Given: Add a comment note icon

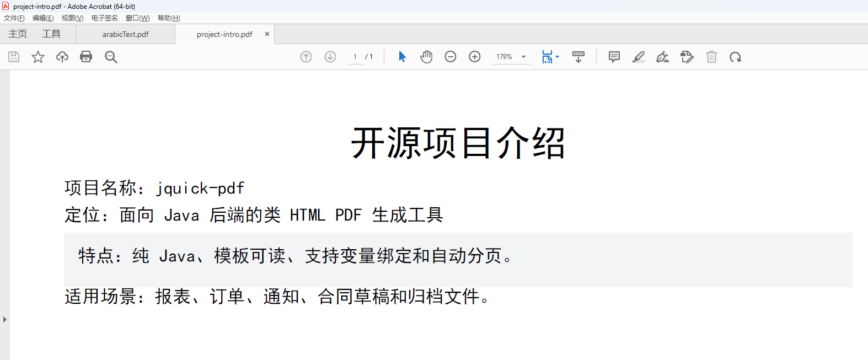Looking at the screenshot, I should point(614,57).
